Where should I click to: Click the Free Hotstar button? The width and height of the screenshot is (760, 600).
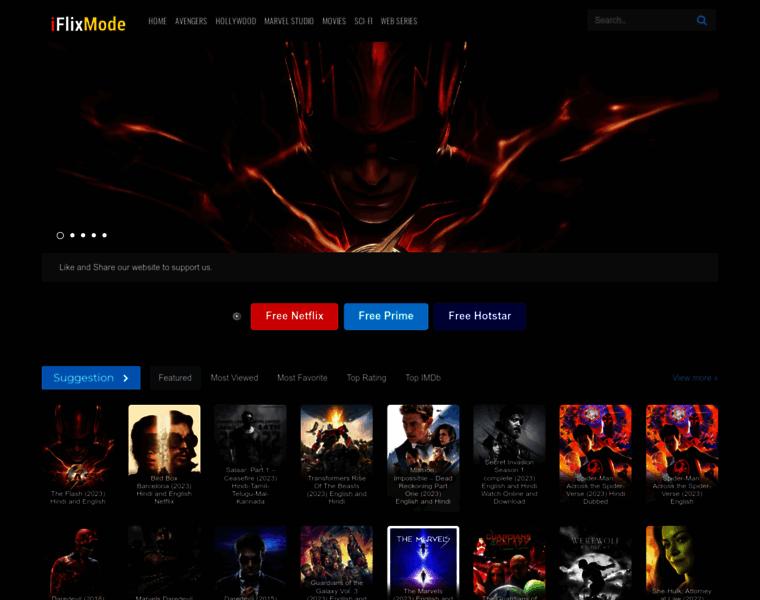479,316
